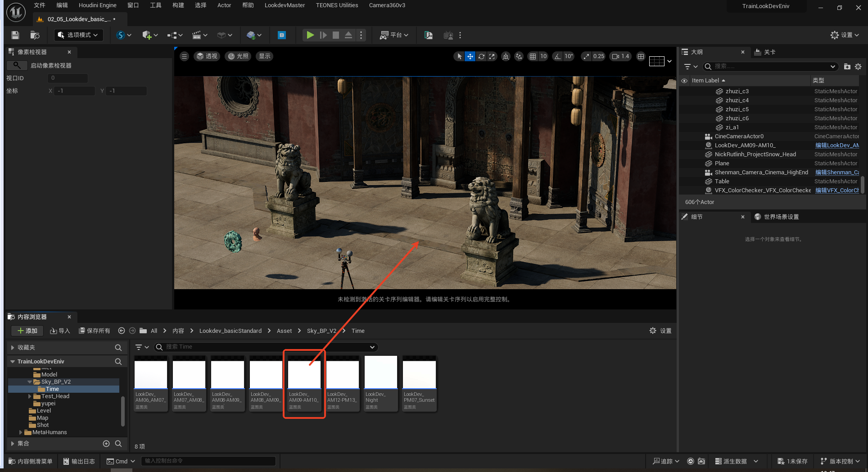
Task: Open Browse content icon in toolbar
Action: 35,35
